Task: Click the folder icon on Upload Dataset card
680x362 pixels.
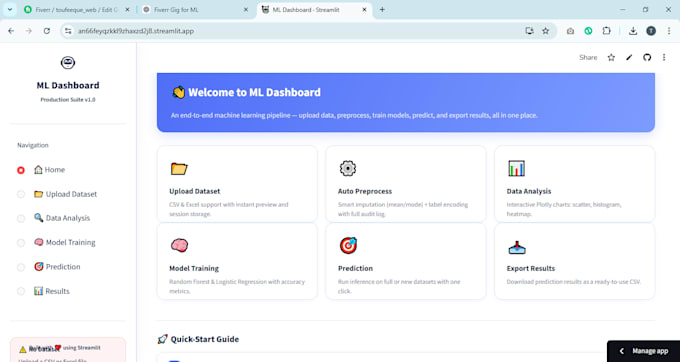Action: click(x=179, y=169)
